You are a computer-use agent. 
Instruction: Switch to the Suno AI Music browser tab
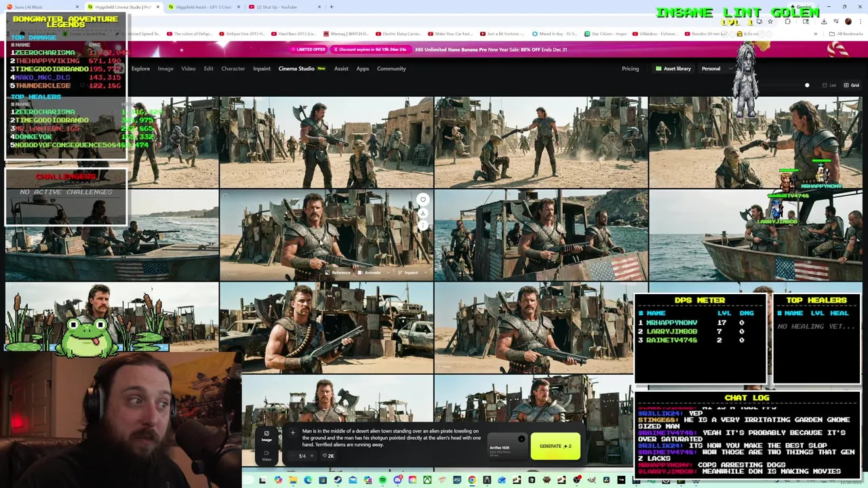click(x=42, y=7)
